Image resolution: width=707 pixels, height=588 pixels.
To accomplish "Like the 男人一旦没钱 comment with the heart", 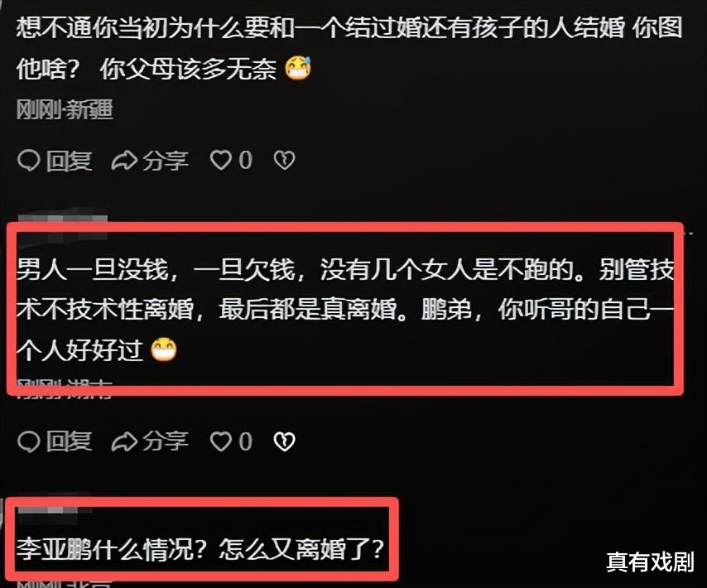I will (221, 441).
